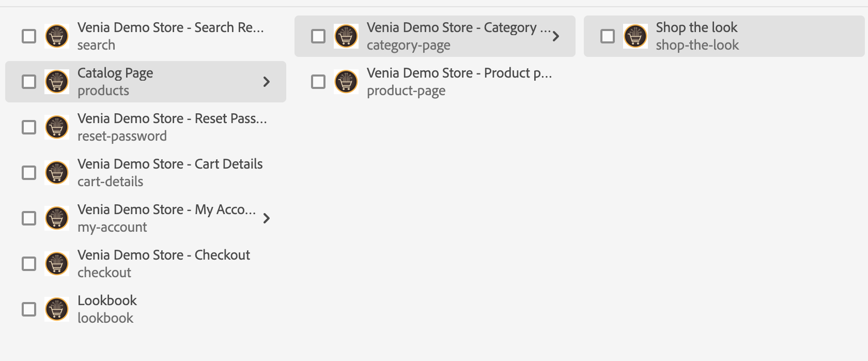Click the Shop the look cart icon
868x361 pixels.
(636, 36)
